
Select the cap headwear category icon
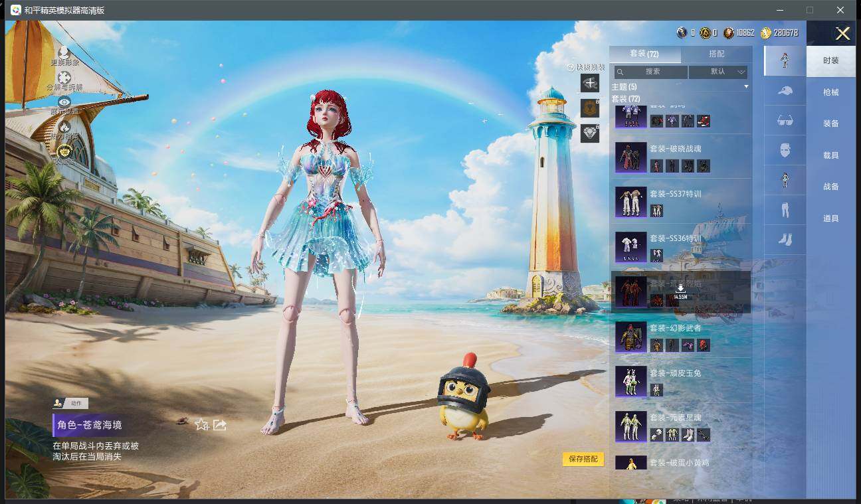tap(785, 90)
